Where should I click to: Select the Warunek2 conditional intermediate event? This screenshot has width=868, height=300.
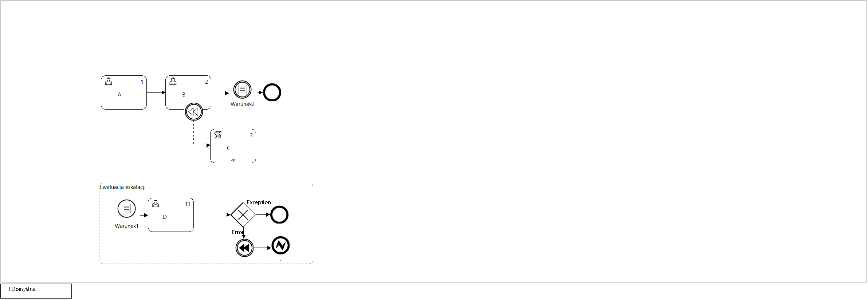[242, 90]
